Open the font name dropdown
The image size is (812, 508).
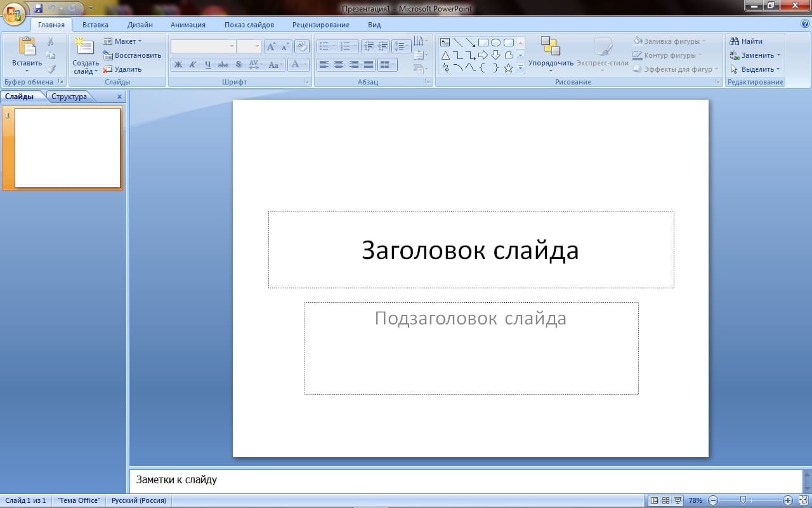[x=232, y=46]
